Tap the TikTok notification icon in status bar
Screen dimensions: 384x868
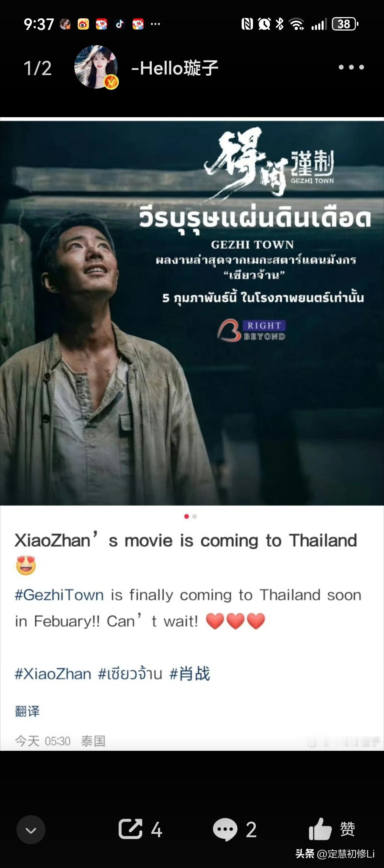(x=119, y=24)
